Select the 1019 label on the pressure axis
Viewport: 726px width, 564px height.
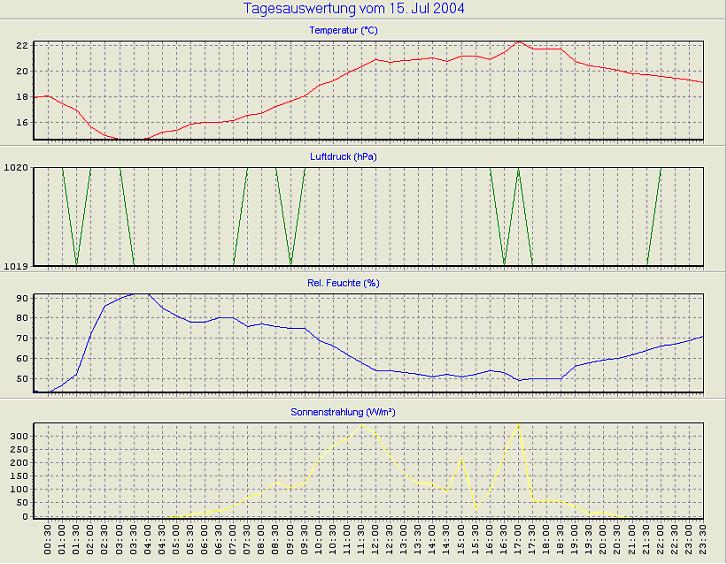15,266
